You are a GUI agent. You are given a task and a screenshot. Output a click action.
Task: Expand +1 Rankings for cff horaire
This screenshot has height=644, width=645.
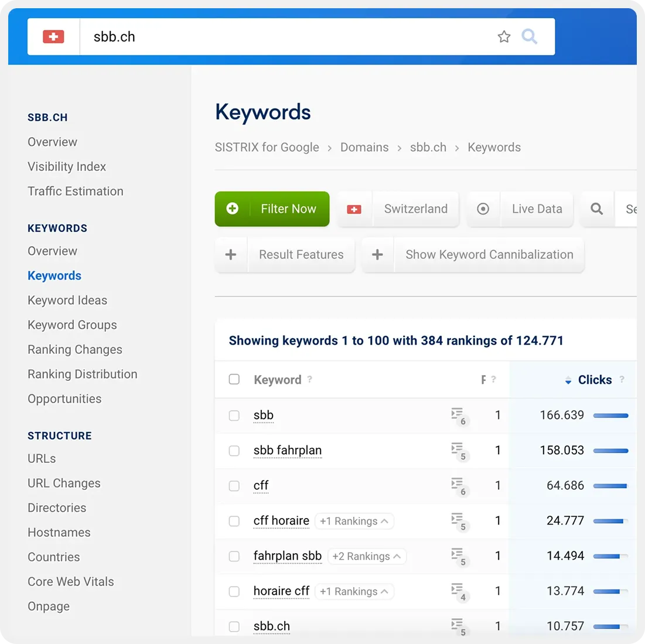tap(354, 522)
